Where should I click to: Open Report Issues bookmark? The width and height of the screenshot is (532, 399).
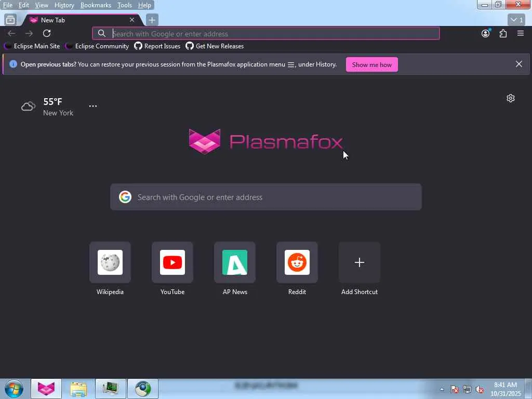point(157,46)
